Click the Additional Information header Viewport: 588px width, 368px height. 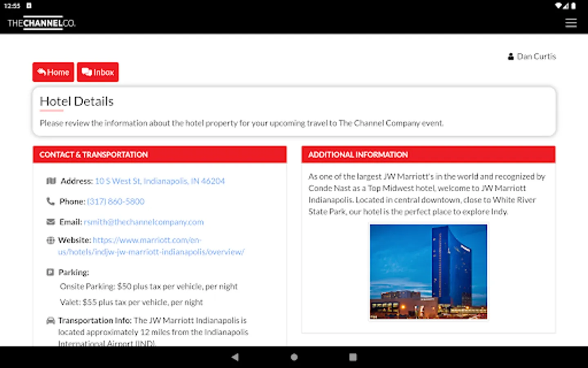(428, 155)
